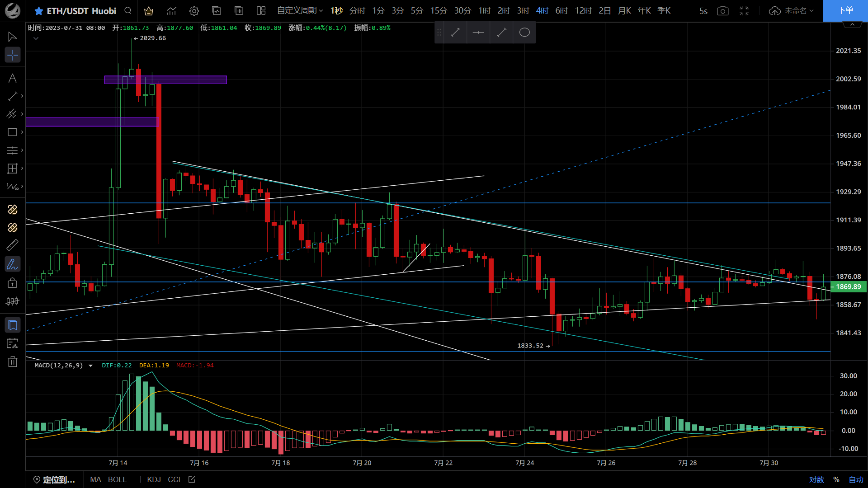
Task: Toggle logarithmic scale 对数
Action: coord(816,479)
